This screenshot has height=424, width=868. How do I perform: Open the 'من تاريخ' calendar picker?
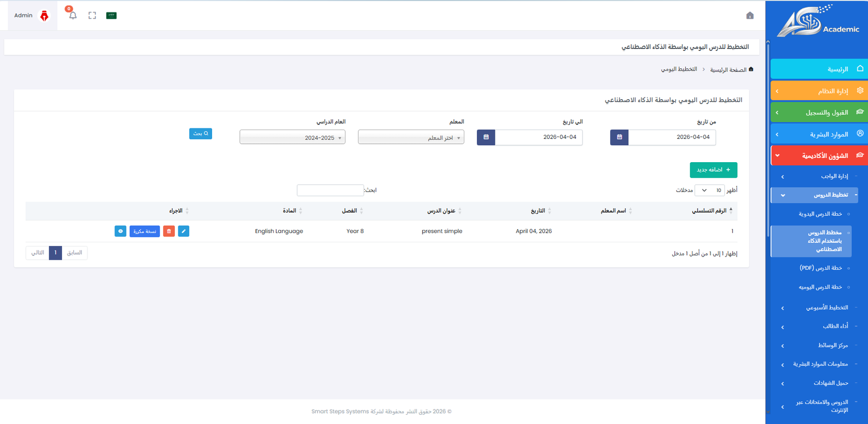[620, 137]
